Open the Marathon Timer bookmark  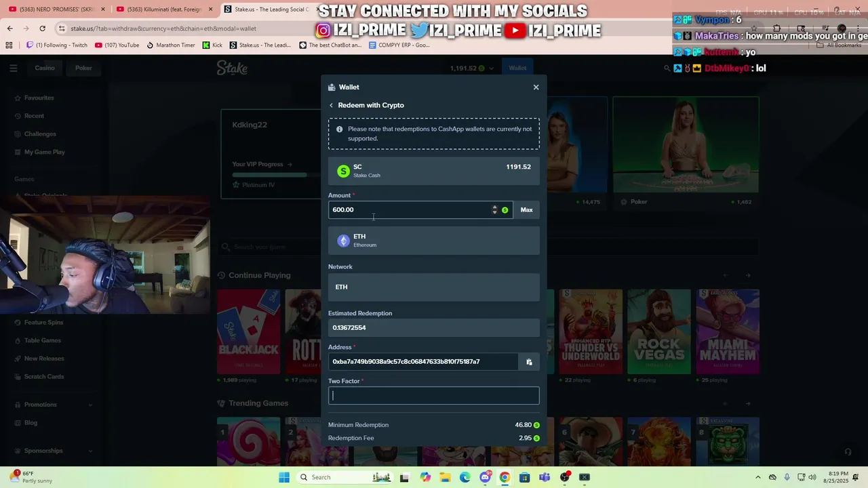point(171,45)
